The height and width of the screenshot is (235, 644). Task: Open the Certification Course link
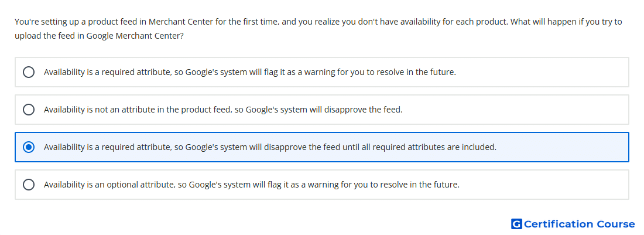(x=573, y=224)
